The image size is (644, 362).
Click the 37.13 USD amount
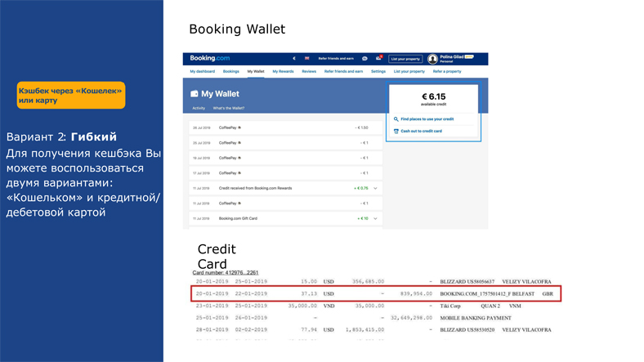click(317, 294)
